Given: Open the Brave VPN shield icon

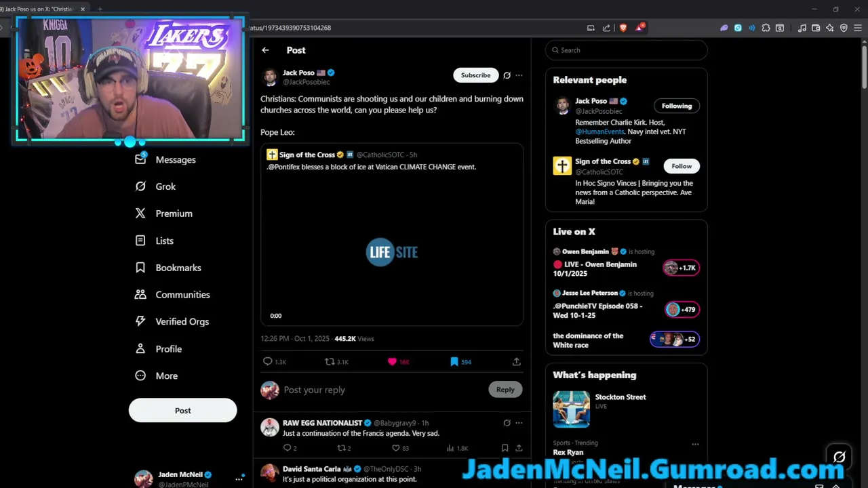Looking at the screenshot, I should click(x=844, y=28).
